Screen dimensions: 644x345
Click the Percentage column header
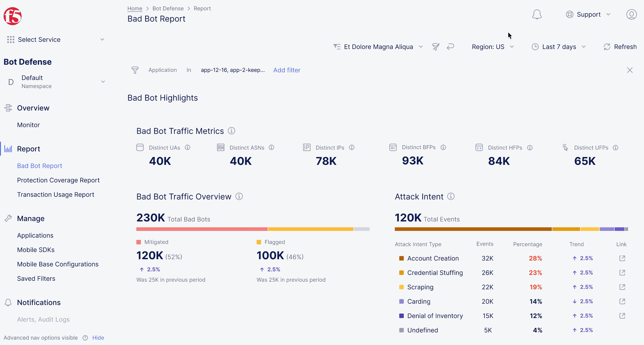(x=528, y=244)
